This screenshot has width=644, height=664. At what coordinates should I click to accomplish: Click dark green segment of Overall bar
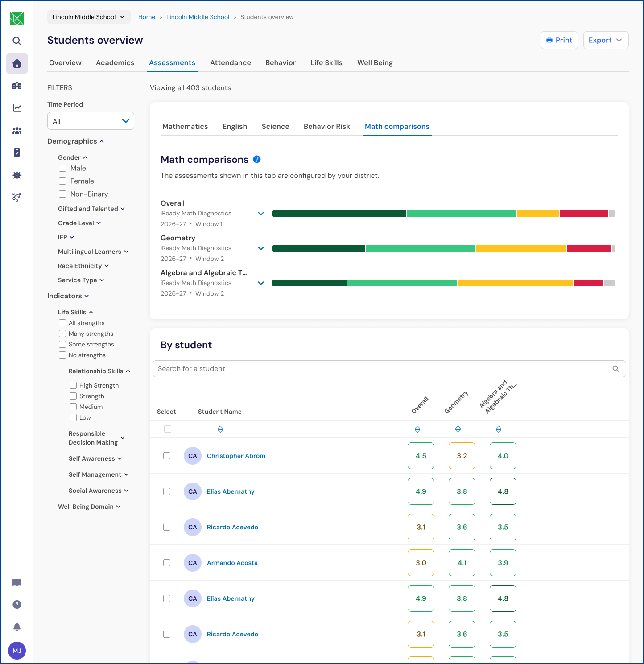(339, 214)
